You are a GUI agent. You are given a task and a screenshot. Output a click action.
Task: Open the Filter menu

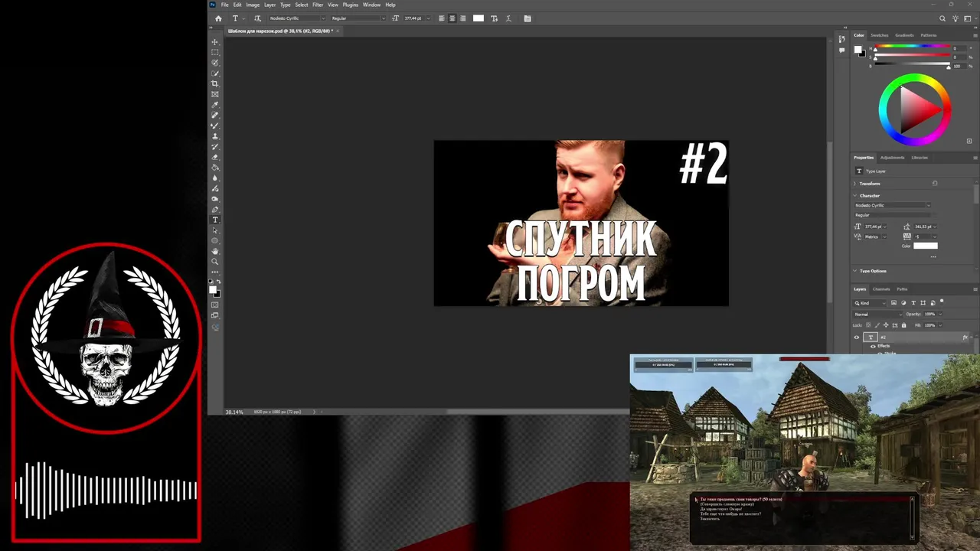(x=318, y=5)
